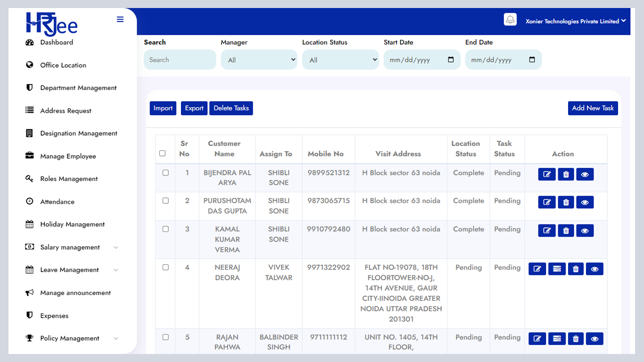Edit the PURUSHOTAM DAS GUPTA task

[x=547, y=202]
